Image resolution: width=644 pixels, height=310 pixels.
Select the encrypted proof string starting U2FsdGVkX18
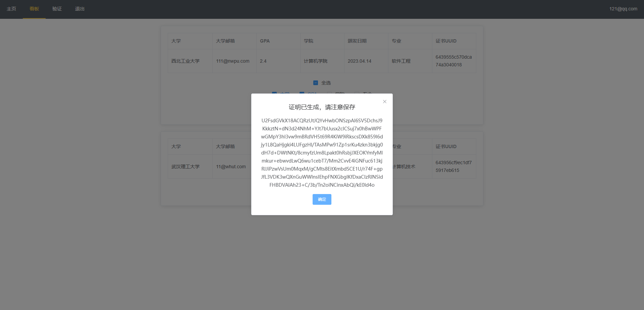tap(322, 153)
